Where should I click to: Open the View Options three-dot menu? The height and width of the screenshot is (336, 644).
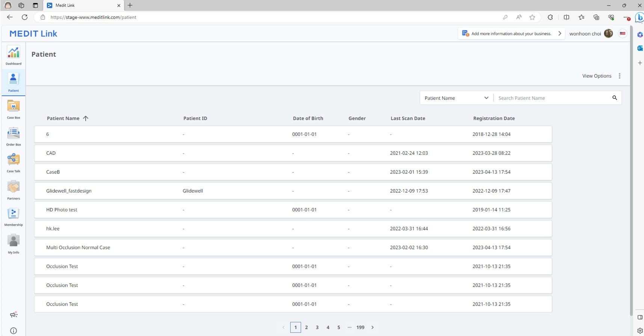coord(619,76)
